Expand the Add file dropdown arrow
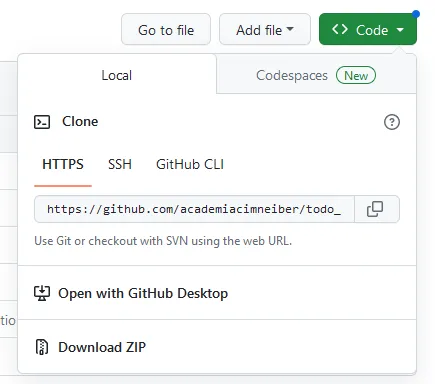This screenshot has width=435, height=384. pos(290,29)
